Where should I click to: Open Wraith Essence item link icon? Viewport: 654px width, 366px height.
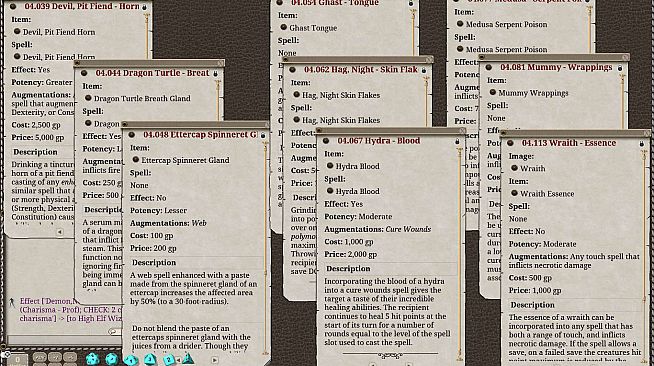pos(514,193)
